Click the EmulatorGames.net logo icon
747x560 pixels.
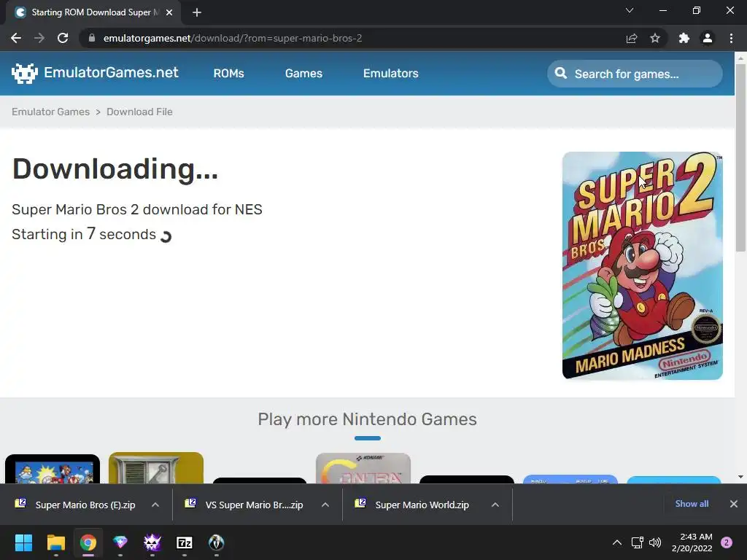[x=24, y=74]
